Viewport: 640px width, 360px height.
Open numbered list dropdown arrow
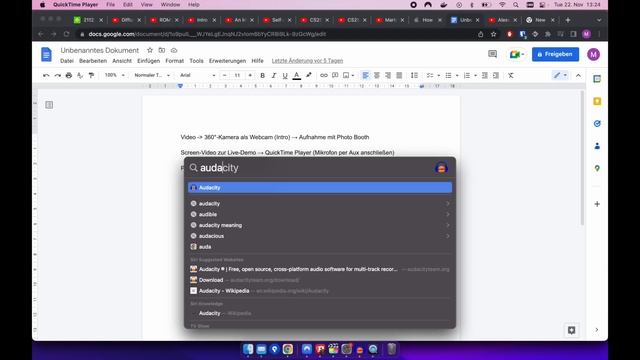point(476,76)
